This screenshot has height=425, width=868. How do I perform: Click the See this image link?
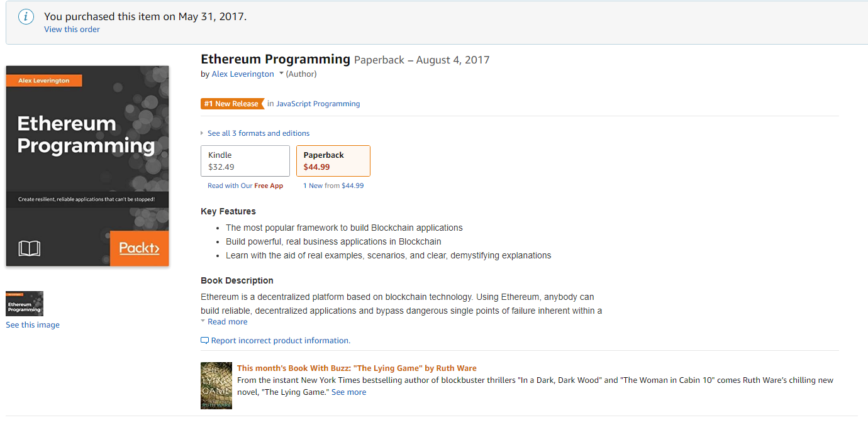pyautogui.click(x=33, y=325)
